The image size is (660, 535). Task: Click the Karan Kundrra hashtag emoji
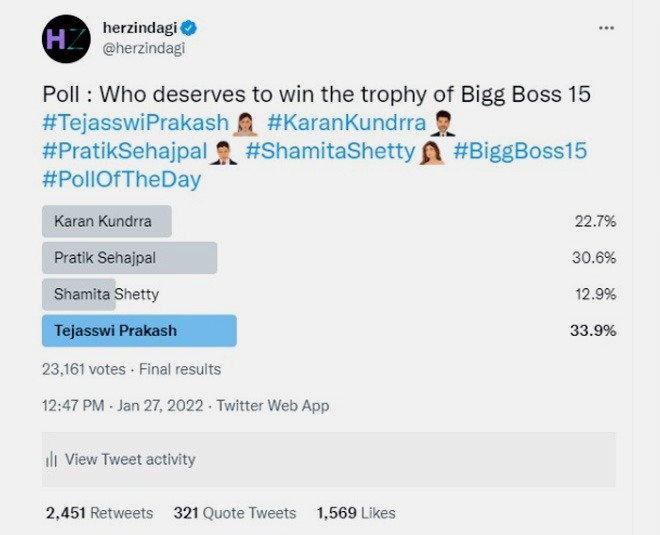pos(442,123)
